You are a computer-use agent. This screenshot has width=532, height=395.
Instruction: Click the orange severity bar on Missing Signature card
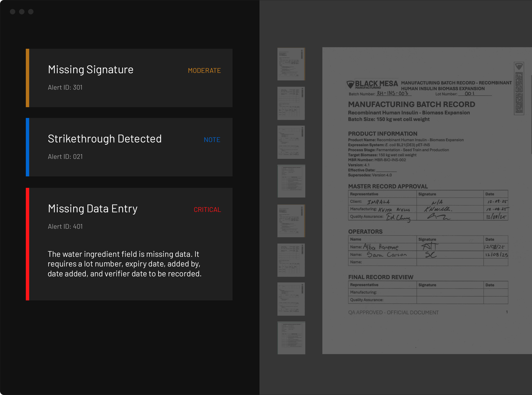coord(27,78)
